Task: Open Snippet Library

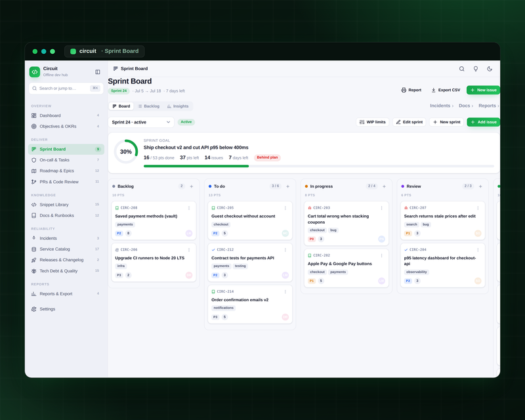Action: 66,205
